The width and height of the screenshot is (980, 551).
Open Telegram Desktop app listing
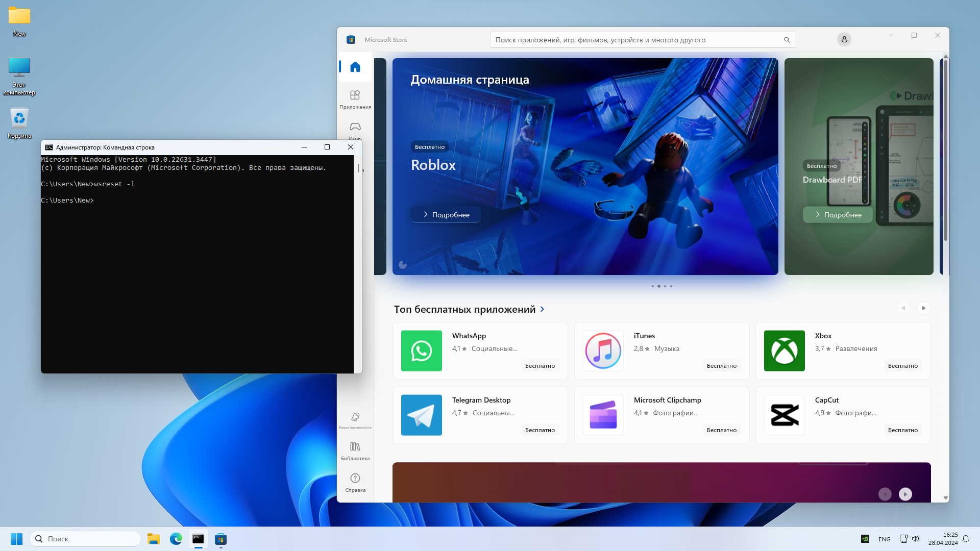(480, 415)
